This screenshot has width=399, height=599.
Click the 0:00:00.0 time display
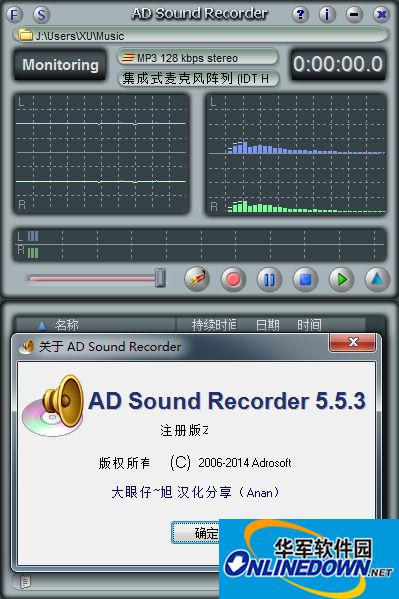338,64
